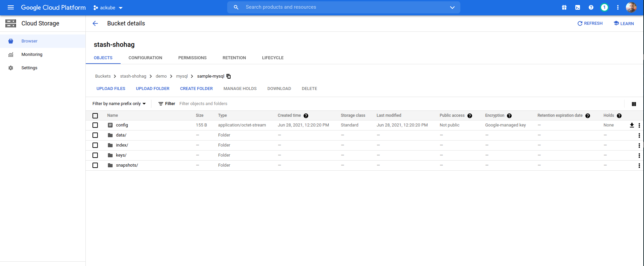The width and height of the screenshot is (644, 266).
Task: Open the main navigation hamburger menu
Action: tap(11, 7)
